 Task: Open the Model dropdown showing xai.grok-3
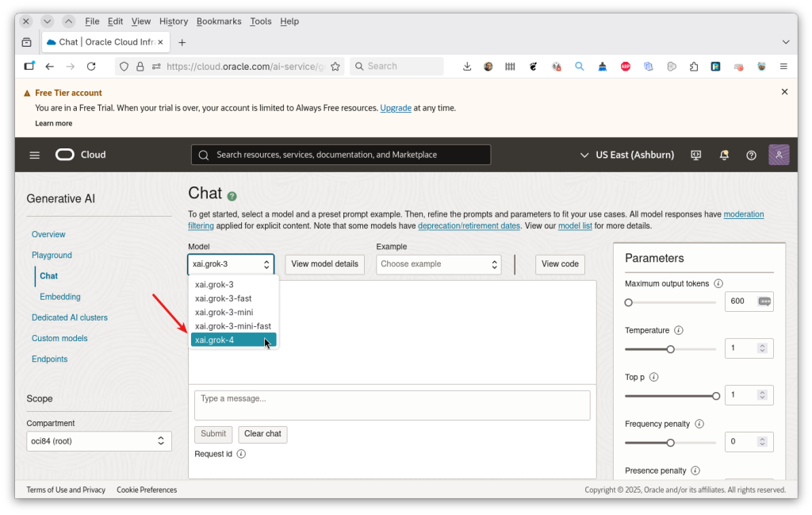point(231,264)
